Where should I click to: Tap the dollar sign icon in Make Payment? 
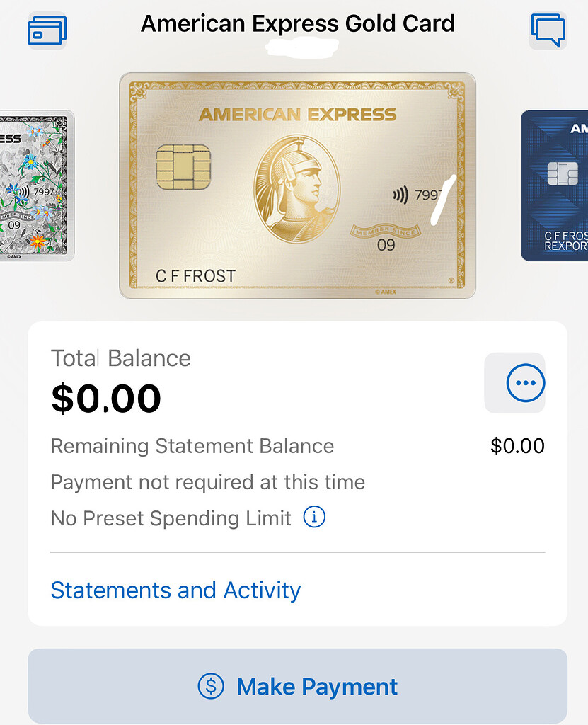tap(210, 686)
